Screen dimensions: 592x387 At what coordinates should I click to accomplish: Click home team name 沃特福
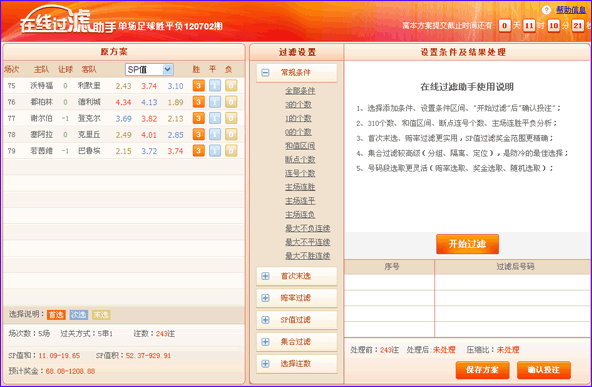pyautogui.click(x=42, y=86)
